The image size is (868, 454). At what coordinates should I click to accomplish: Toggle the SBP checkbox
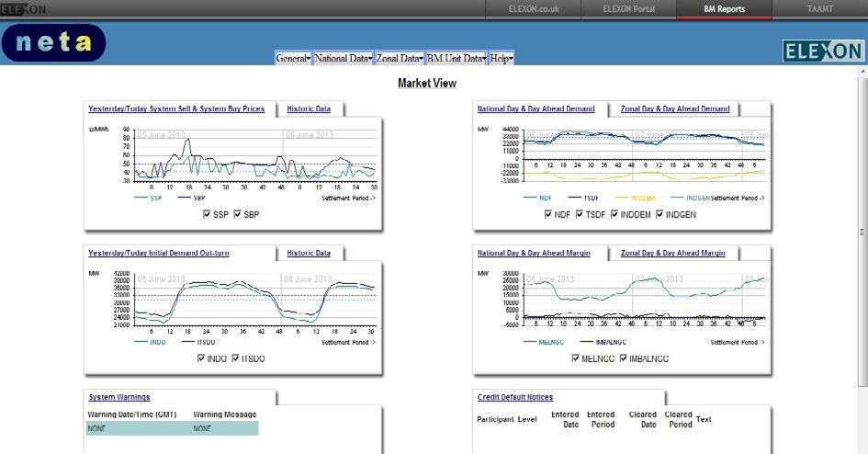tap(238, 214)
